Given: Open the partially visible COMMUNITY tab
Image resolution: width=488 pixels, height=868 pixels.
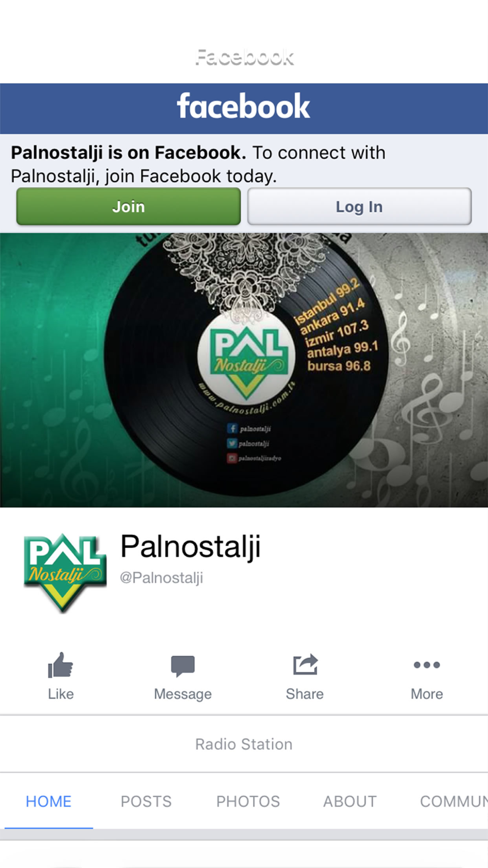Looking at the screenshot, I should pos(454,801).
